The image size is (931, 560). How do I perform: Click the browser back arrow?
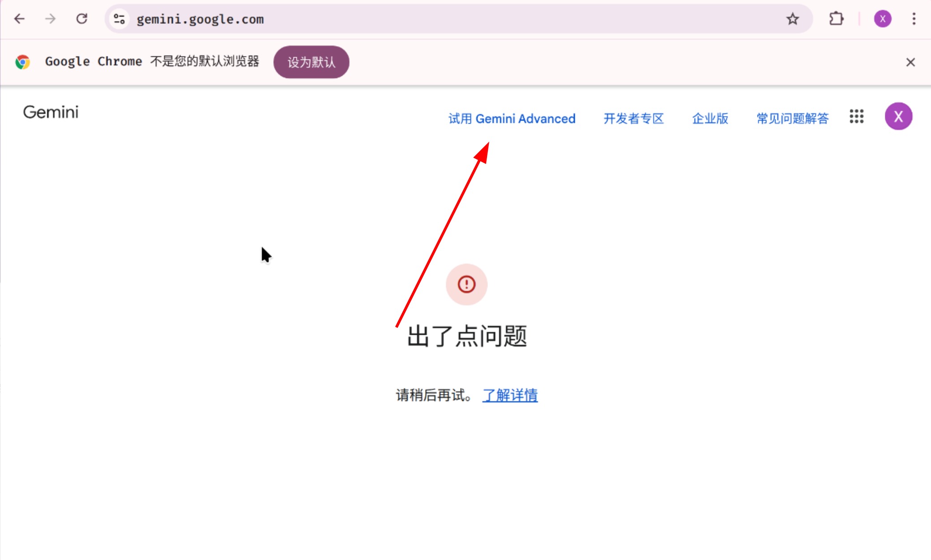[x=19, y=19]
